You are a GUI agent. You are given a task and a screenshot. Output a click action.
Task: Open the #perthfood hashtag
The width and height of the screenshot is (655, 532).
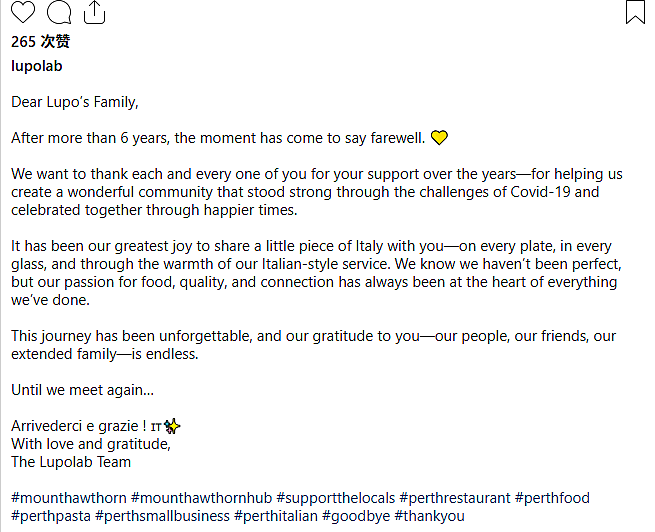pos(552,498)
